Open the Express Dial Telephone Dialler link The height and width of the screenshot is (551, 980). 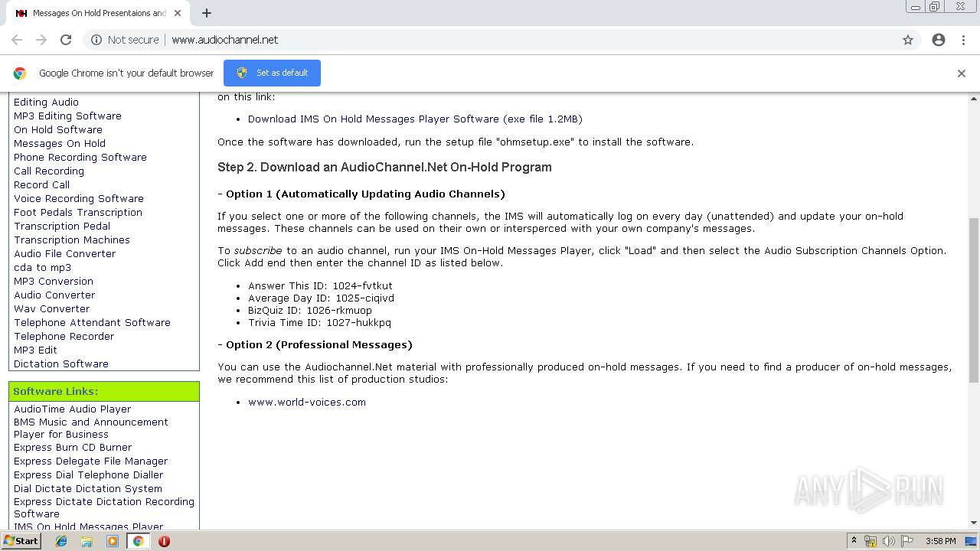[x=88, y=474]
